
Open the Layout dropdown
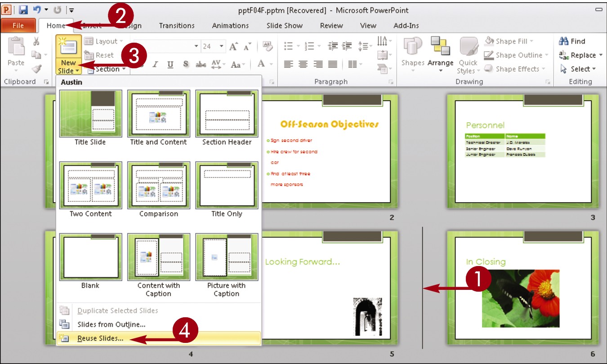[103, 41]
